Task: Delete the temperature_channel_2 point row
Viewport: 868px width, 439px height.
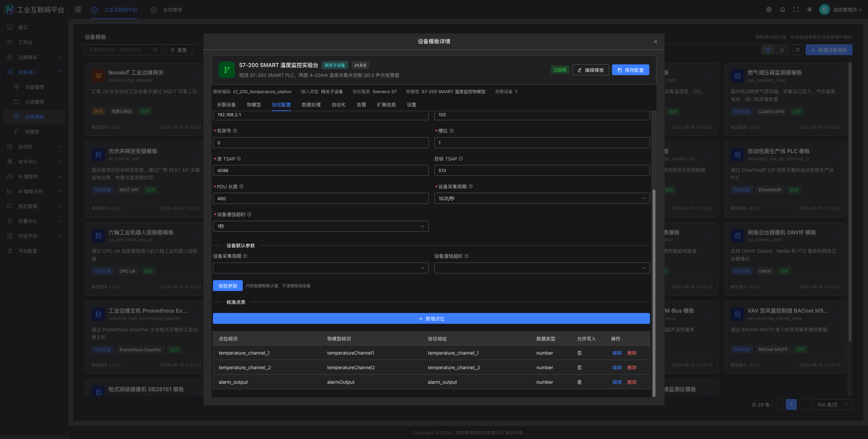Action: coord(632,368)
